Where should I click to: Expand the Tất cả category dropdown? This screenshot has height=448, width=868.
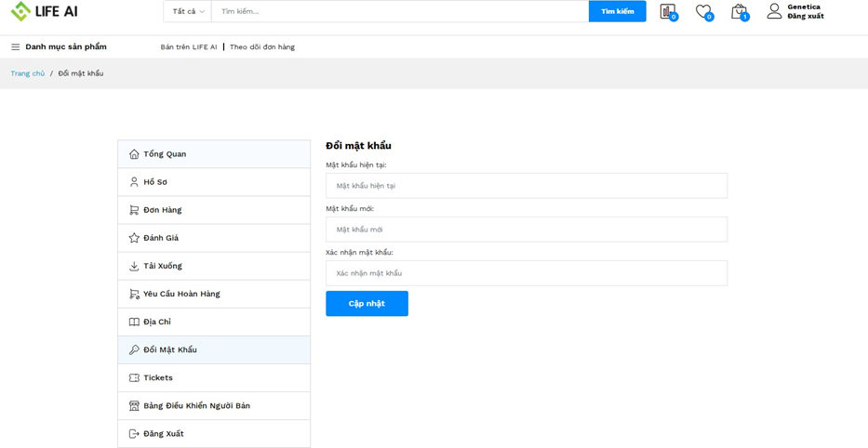coord(188,11)
